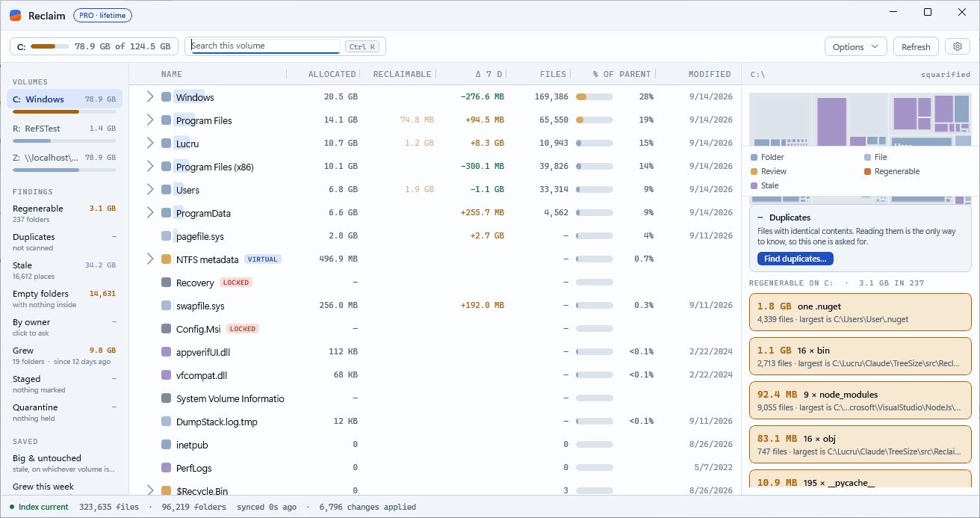Screen dimensions: 980x518
Task: Open the Grew findings entry
Action: (x=64, y=356)
